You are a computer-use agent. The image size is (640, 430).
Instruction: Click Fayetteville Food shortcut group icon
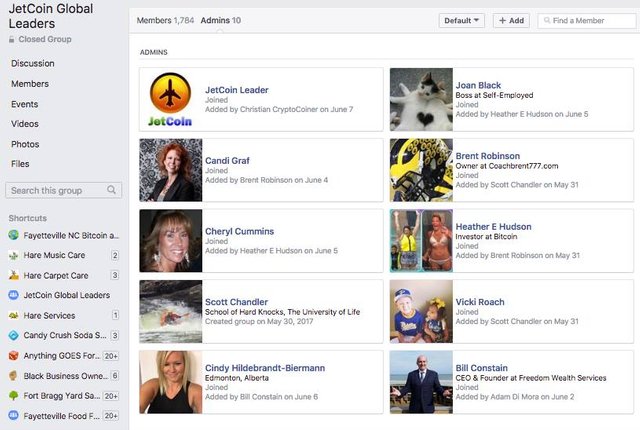(x=13, y=416)
